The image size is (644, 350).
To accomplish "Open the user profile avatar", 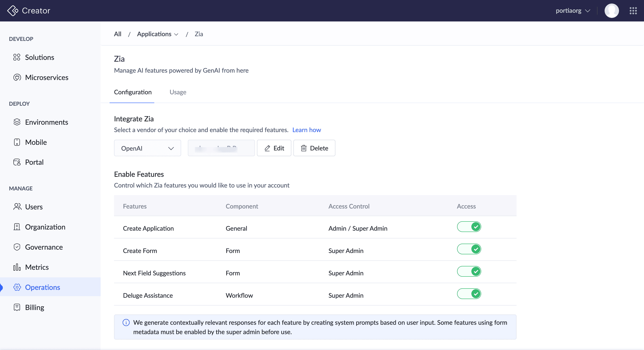I will (612, 11).
